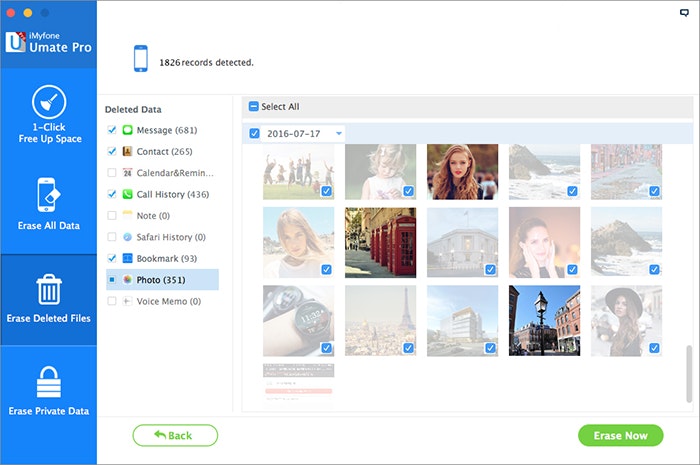
Task: Go back with the Back button
Action: pyautogui.click(x=175, y=435)
